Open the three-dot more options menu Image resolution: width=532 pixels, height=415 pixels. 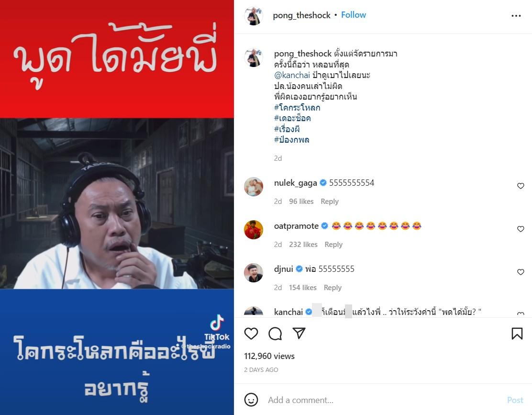516,16
